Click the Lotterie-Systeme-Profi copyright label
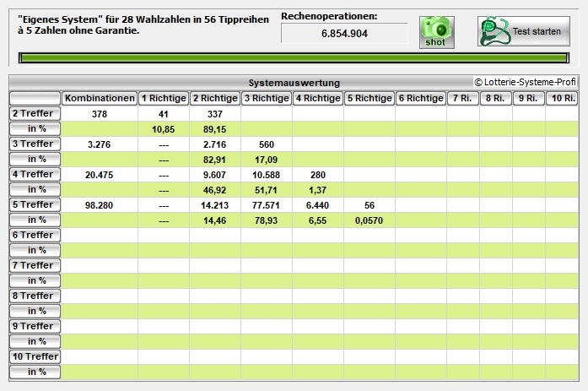Image resolution: width=588 pixels, height=391 pixels. [525, 82]
